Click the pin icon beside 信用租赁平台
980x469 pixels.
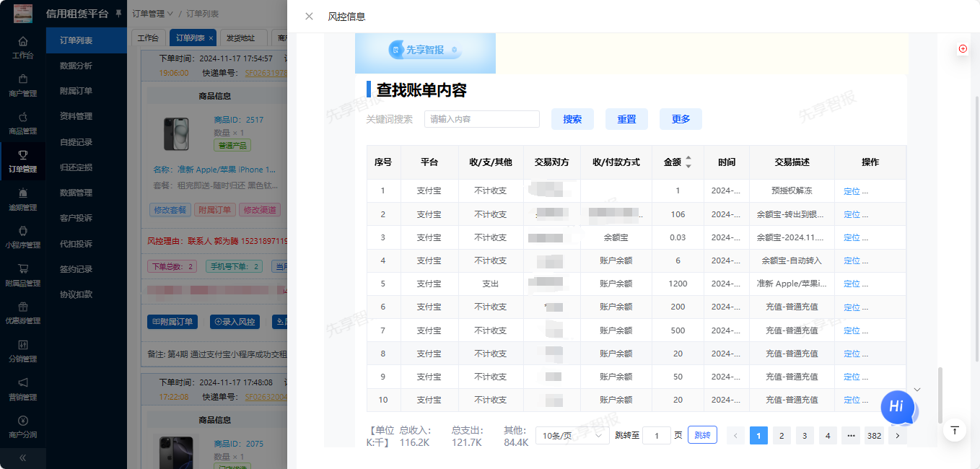(118, 14)
